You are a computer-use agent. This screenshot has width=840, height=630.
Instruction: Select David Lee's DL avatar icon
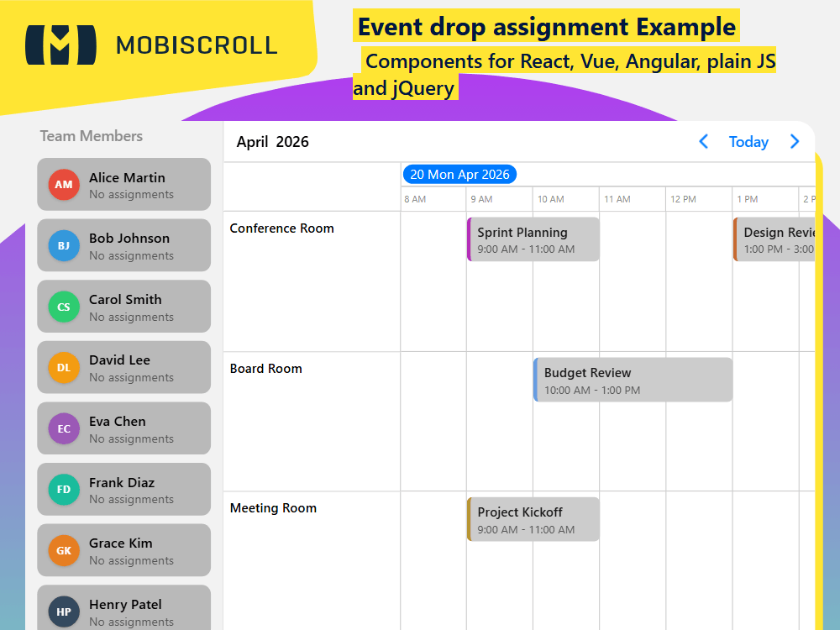(63, 367)
